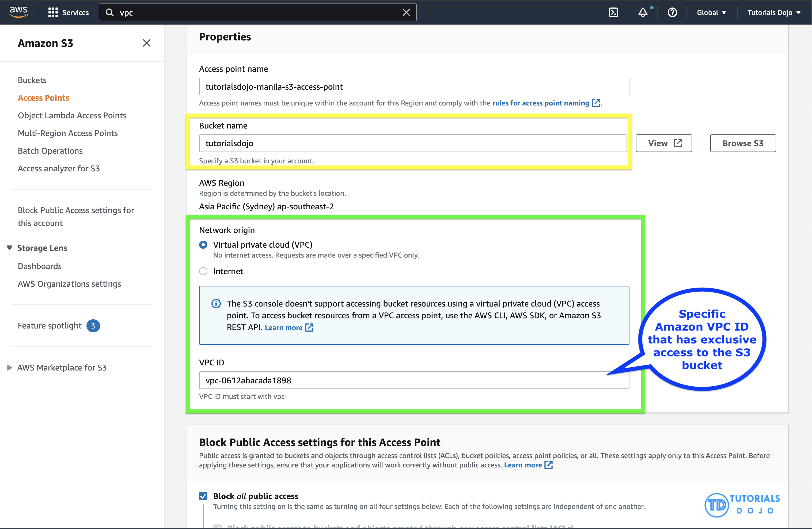Clear the vpc search text
This screenshot has height=529, width=812.
click(x=406, y=13)
